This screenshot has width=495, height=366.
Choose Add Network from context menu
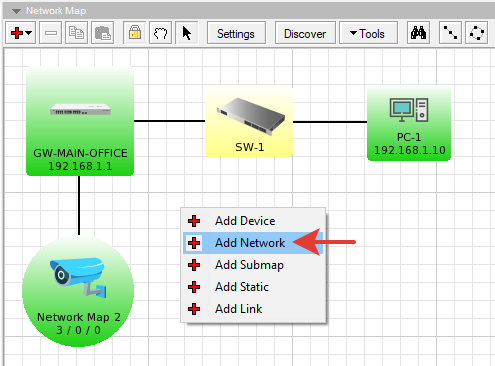253,243
